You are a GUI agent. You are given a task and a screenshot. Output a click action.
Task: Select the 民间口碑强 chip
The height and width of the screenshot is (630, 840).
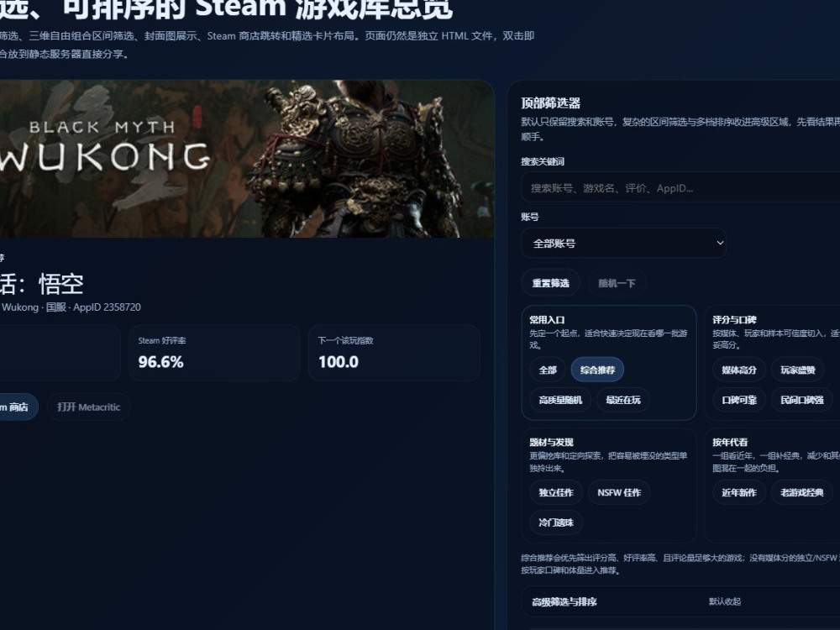pyautogui.click(x=801, y=400)
